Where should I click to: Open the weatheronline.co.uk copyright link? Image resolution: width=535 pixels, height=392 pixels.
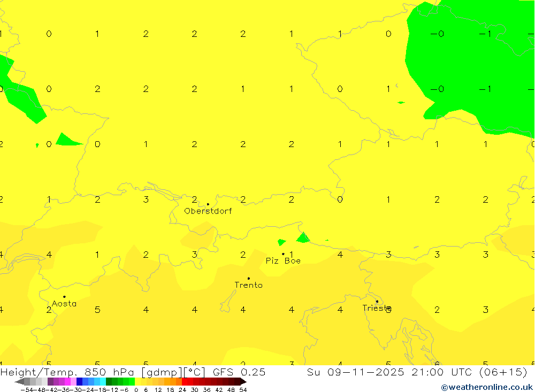[x=487, y=387]
